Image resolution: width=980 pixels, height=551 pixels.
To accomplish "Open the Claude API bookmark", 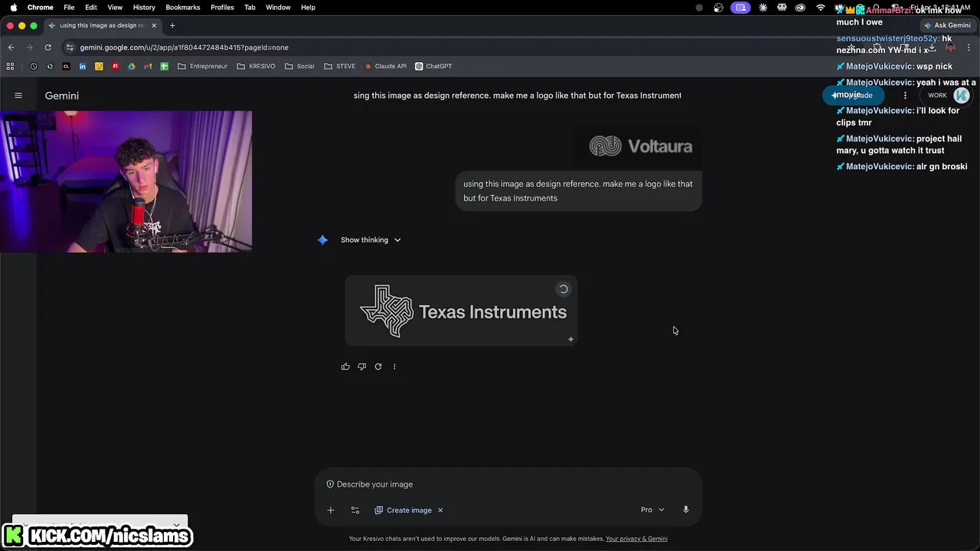I will (x=385, y=67).
